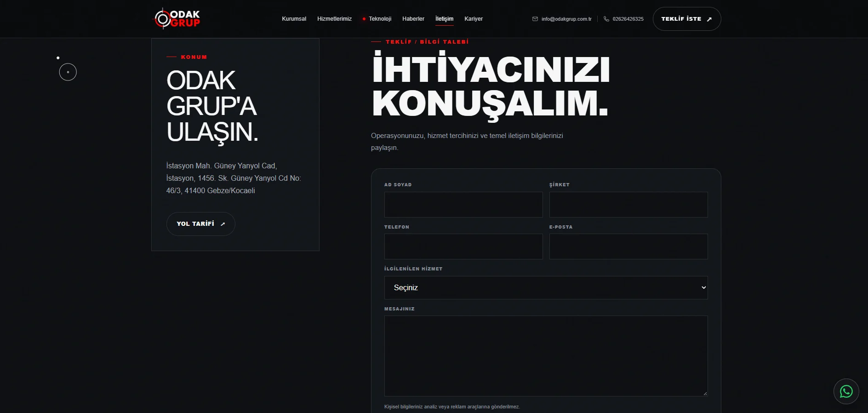The height and width of the screenshot is (413, 868).
Task: Open the Hizmetlerimiz menu
Action: (334, 19)
